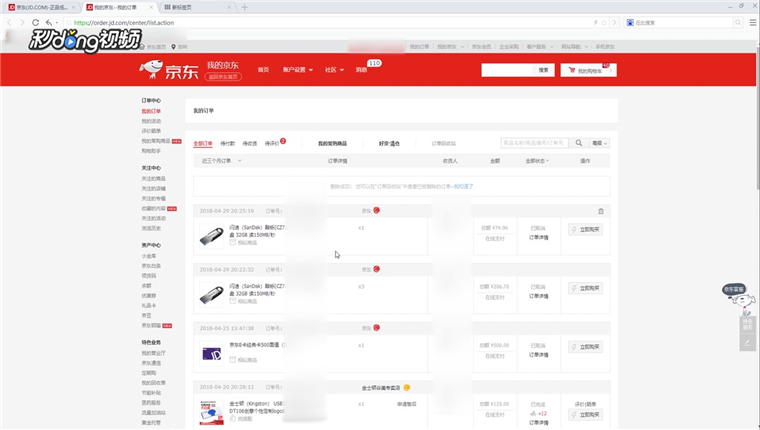Open the 订单回收站 tab

pos(443,143)
